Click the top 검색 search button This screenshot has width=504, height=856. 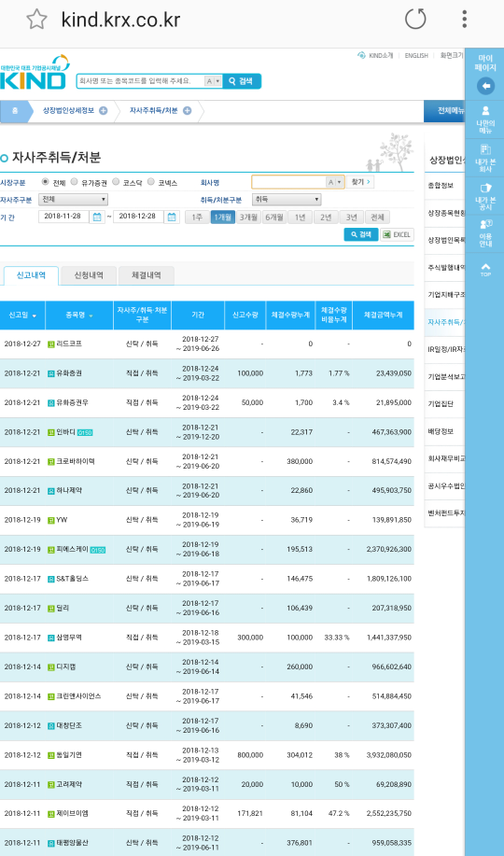tap(242, 81)
